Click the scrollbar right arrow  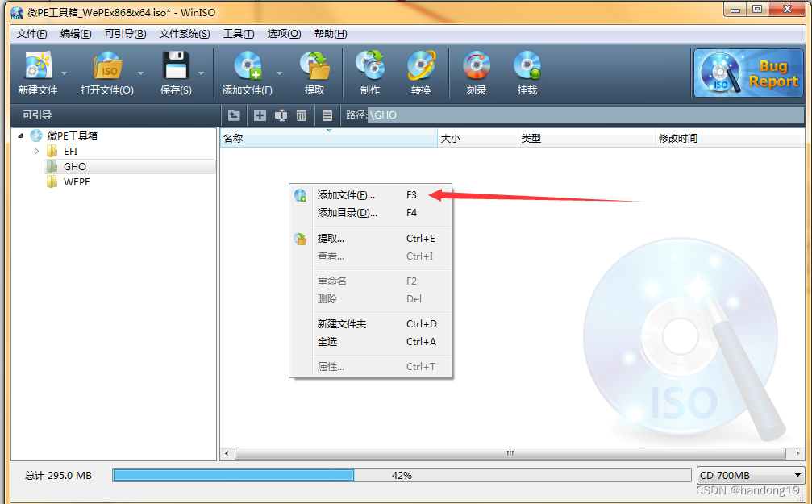pyautogui.click(x=797, y=453)
